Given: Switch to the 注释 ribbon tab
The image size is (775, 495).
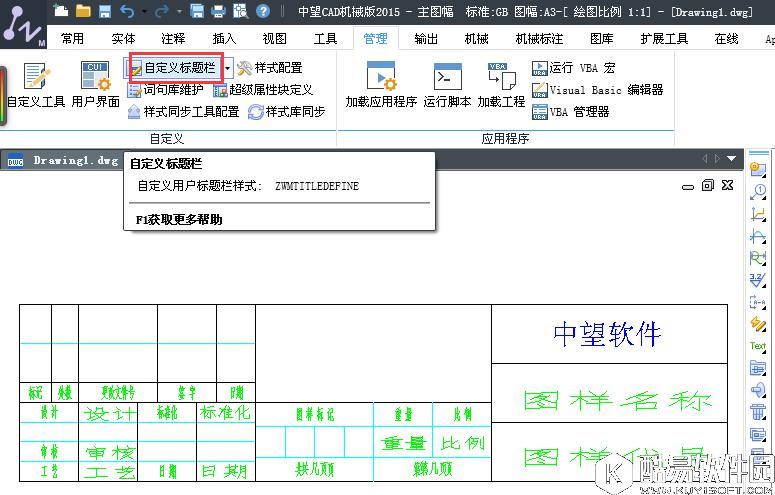Looking at the screenshot, I should pyautogui.click(x=173, y=39).
